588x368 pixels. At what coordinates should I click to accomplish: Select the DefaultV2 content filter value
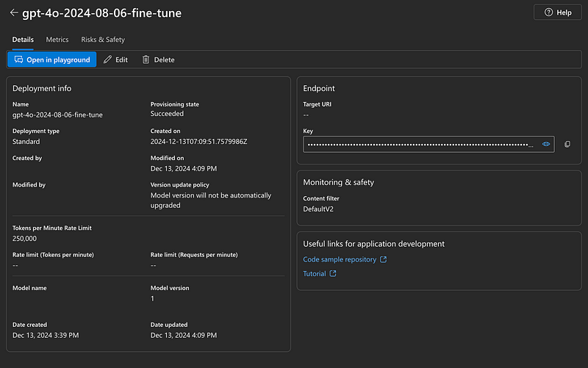[x=318, y=209]
